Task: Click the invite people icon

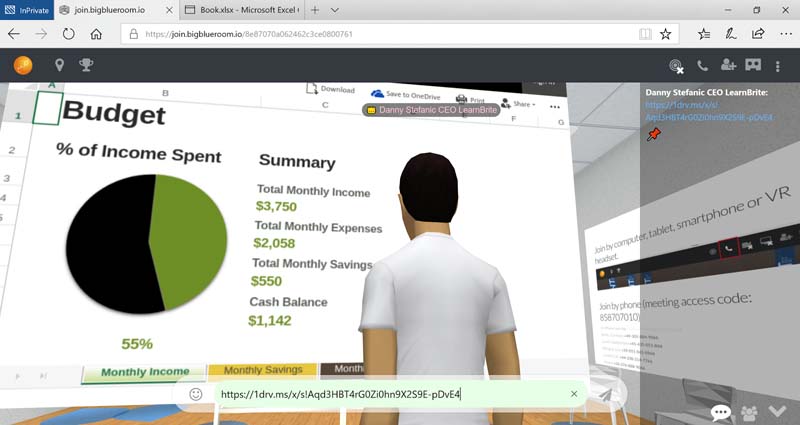Action: coord(728,65)
